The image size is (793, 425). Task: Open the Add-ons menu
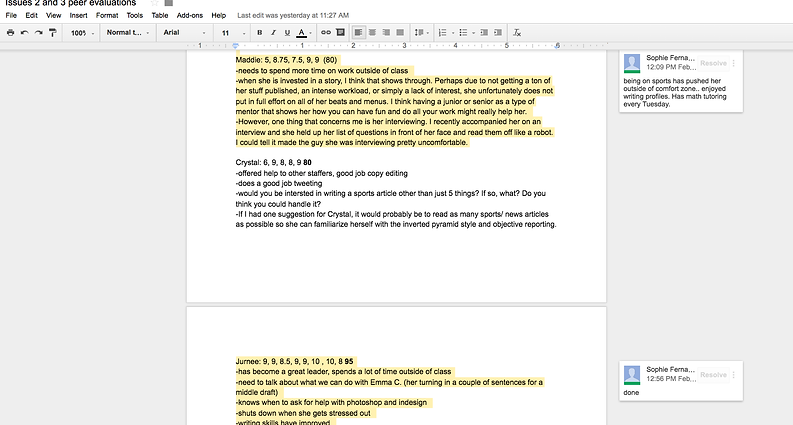tap(190, 16)
